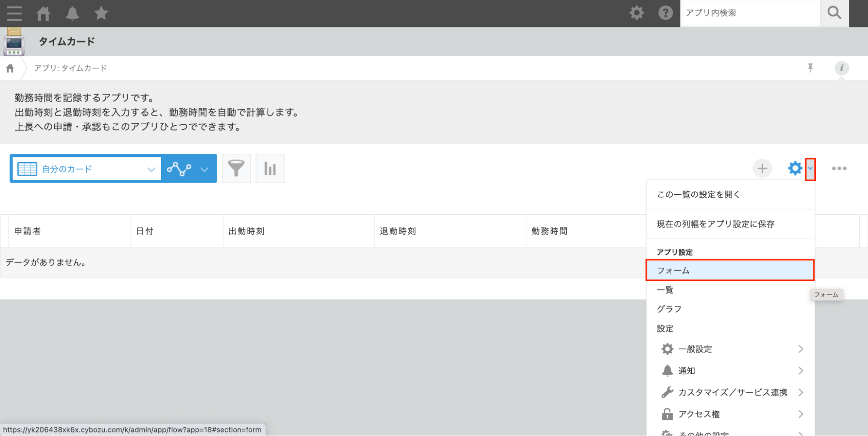Image resolution: width=868 pixels, height=436 pixels.
Task: Open the hamburger main menu
Action: 14,13
